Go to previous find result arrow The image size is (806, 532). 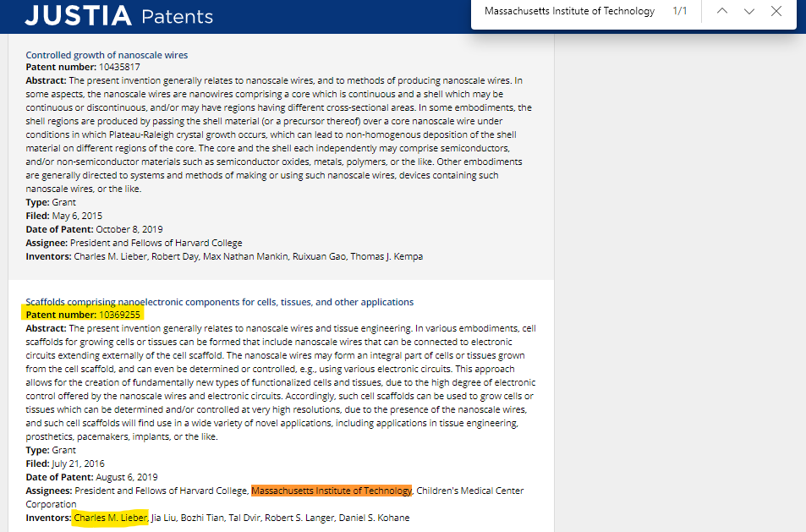tap(722, 11)
